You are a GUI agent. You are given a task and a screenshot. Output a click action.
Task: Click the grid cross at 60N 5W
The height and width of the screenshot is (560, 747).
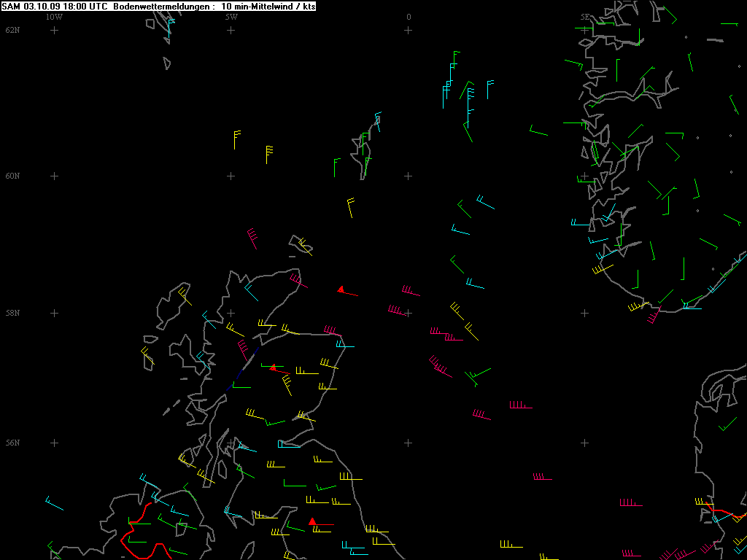231,176
